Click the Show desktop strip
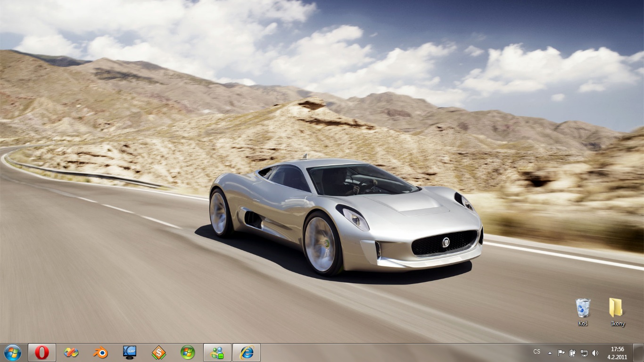644x362 pixels. (x=638, y=353)
